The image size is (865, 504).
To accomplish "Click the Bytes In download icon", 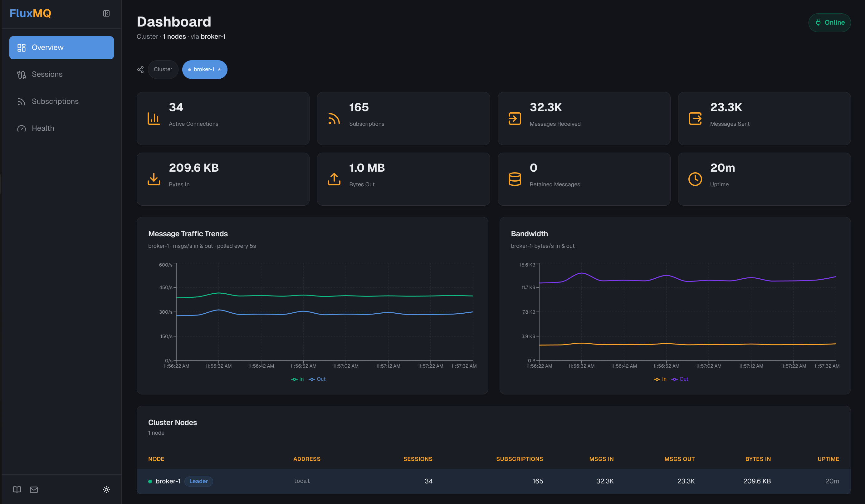I will 154,179.
